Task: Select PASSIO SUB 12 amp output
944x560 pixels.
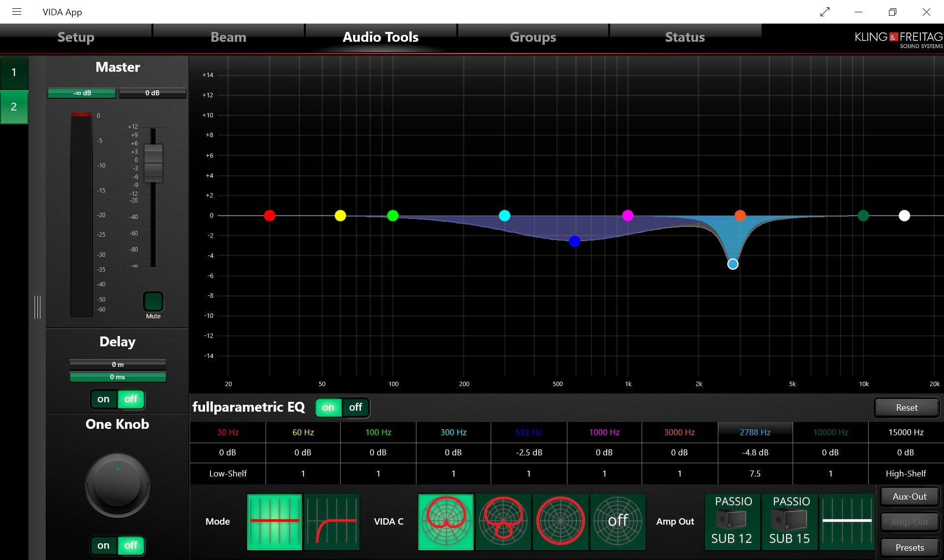Action: [732, 522]
